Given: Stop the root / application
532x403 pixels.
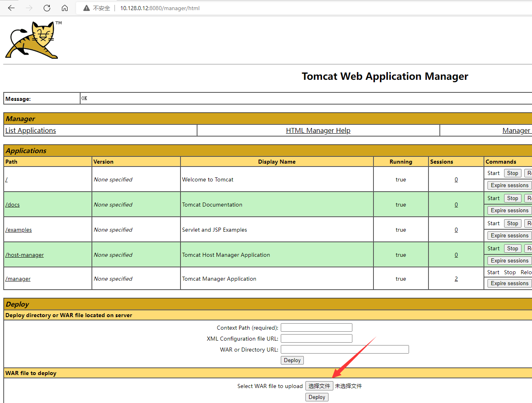Looking at the screenshot, I should 513,173.
